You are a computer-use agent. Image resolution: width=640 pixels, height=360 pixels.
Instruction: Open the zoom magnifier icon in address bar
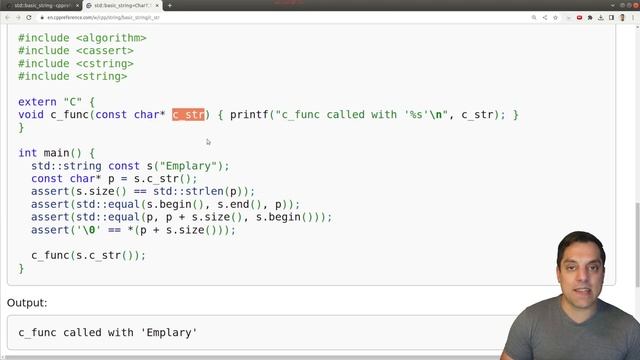point(534,18)
